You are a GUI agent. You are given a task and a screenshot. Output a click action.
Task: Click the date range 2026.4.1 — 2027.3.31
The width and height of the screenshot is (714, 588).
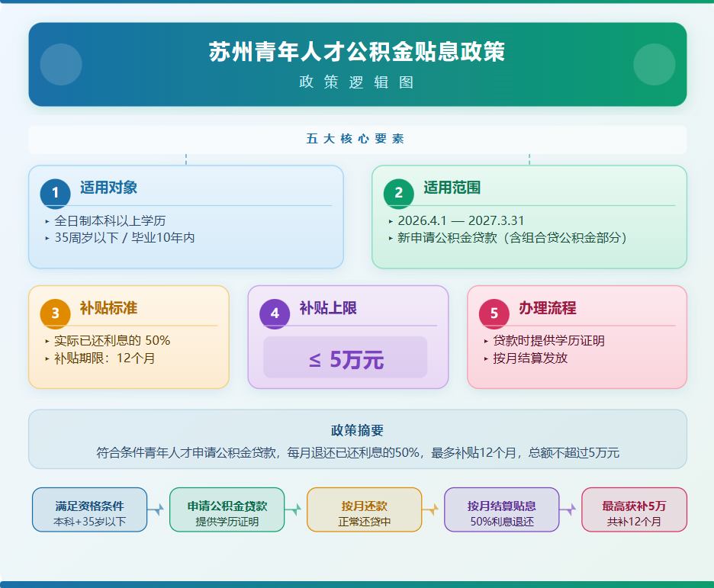click(x=461, y=220)
